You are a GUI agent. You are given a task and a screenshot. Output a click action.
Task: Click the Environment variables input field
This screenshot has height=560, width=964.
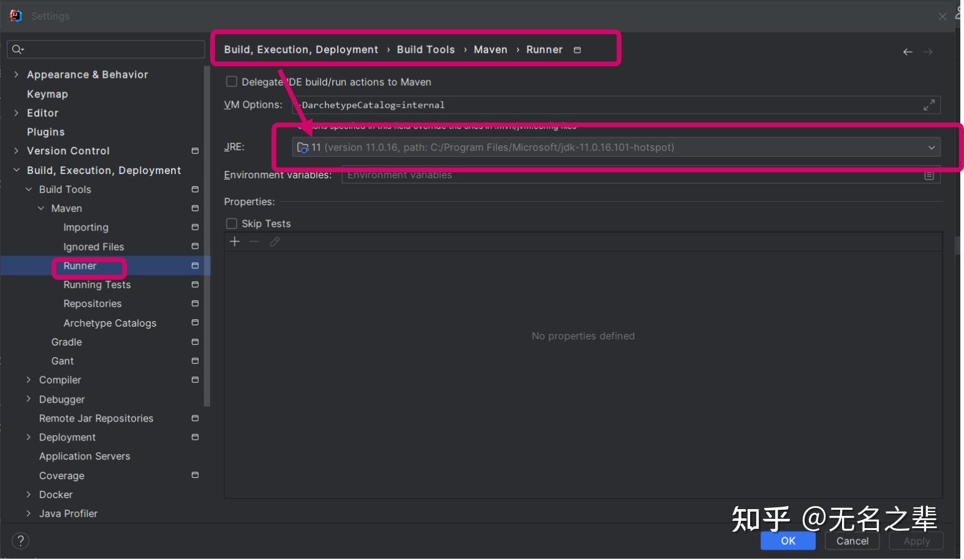coord(640,176)
